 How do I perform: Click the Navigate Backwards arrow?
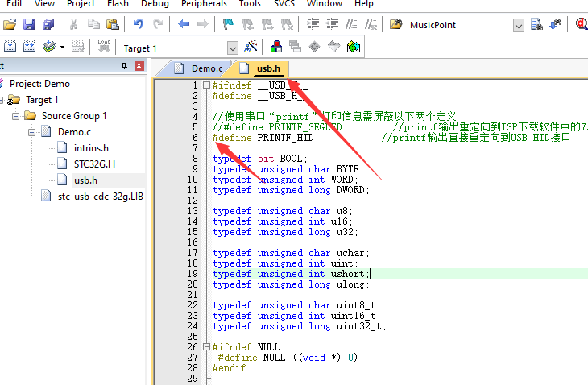point(184,25)
